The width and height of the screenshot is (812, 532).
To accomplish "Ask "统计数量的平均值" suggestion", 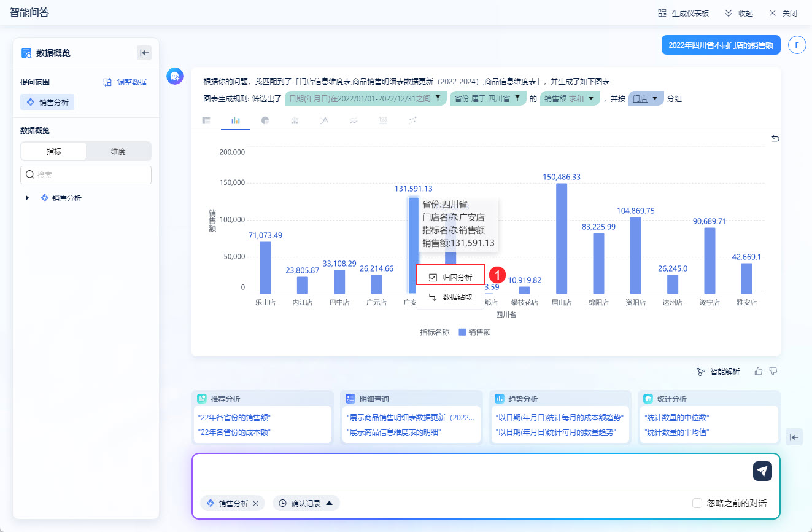I will (677, 432).
